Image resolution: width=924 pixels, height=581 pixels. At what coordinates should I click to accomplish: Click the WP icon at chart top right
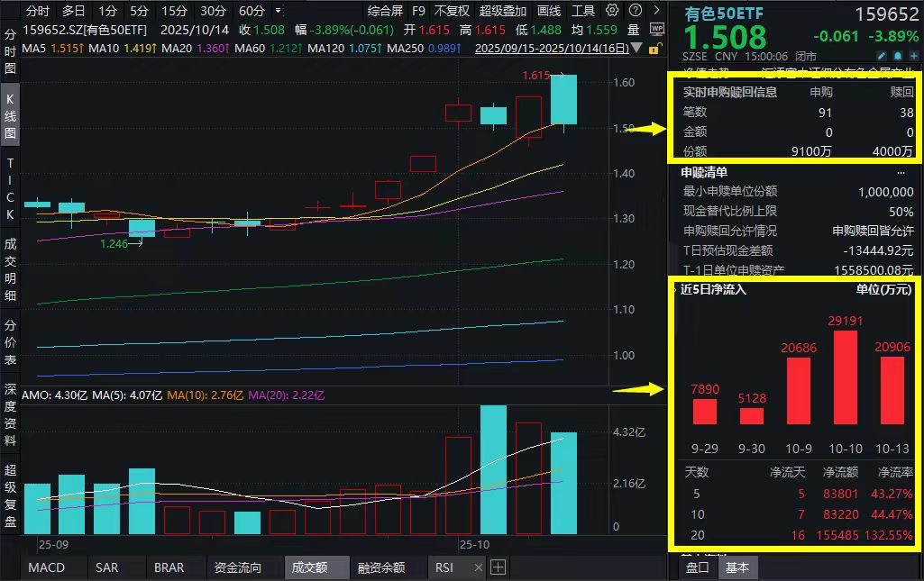pyautogui.click(x=656, y=29)
